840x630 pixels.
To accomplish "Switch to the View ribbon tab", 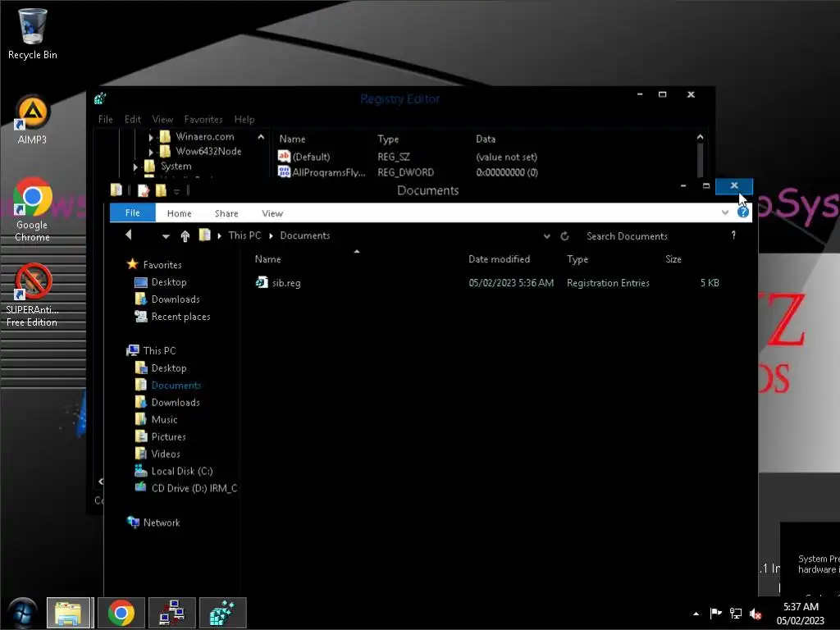I will 272,213.
